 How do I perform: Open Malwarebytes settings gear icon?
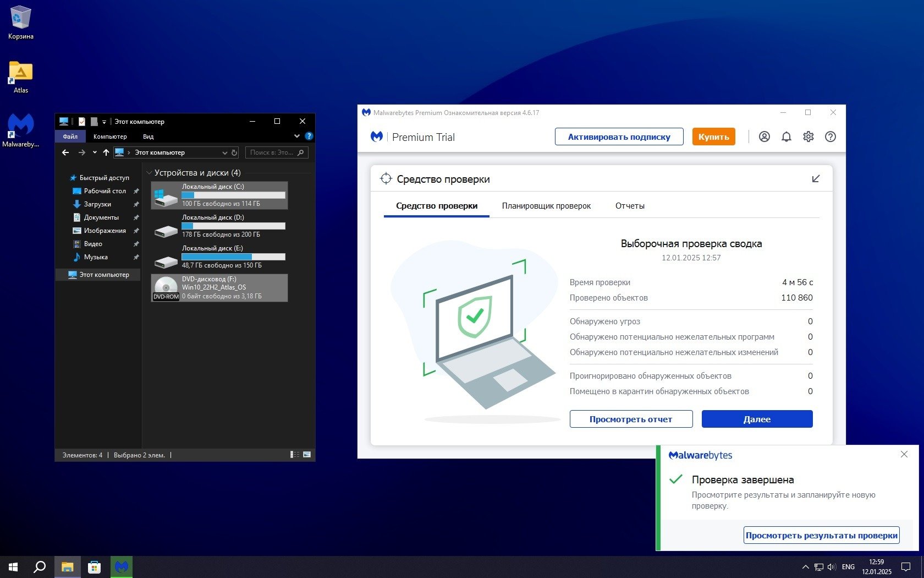coord(808,137)
